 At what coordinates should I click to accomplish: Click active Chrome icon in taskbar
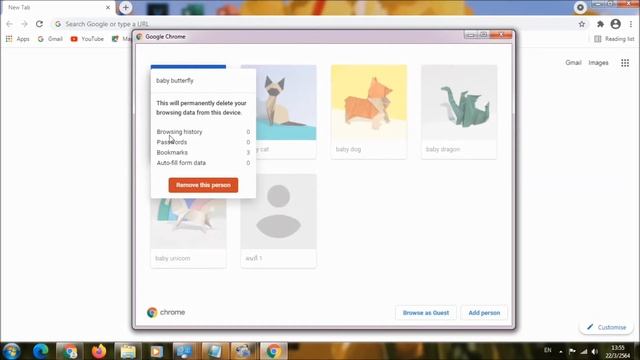[273, 351]
